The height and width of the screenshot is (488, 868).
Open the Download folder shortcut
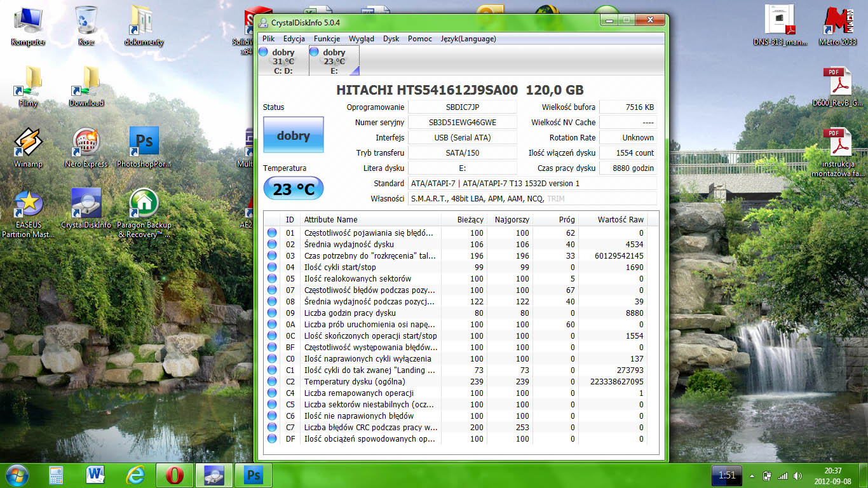pos(86,86)
